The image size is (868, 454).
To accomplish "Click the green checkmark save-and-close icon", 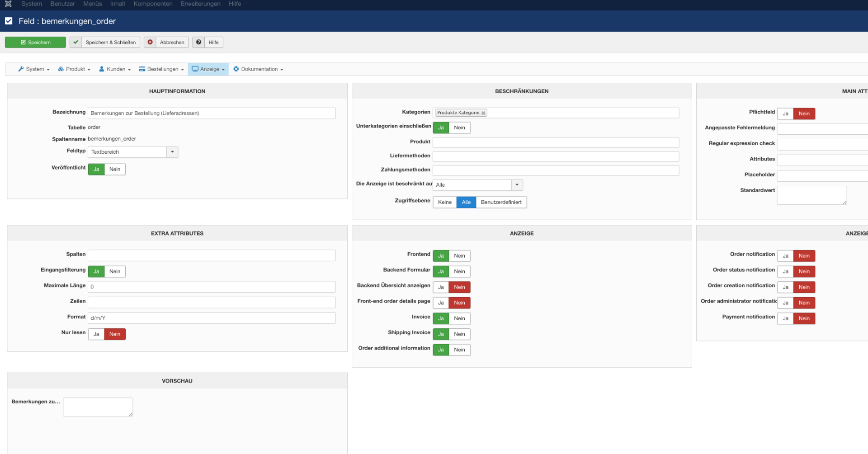I will (x=76, y=42).
